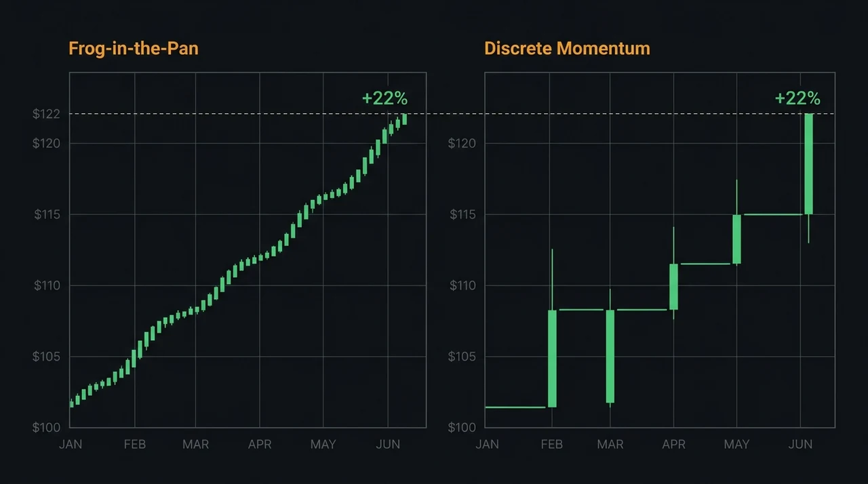
Task: Click $110 axis label in Frog-in-the-Pan chart
Action: point(47,285)
